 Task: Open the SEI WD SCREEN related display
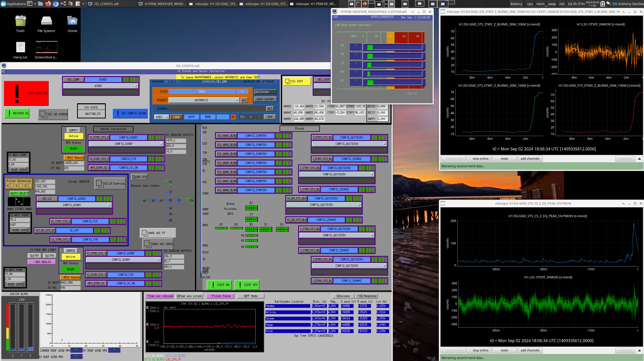[53, 114]
